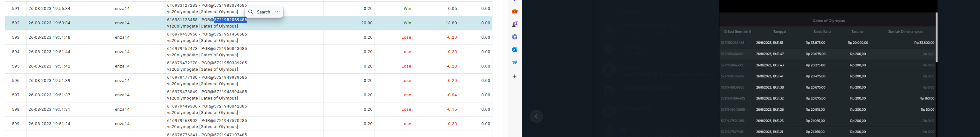Click the -0.15 result in row 598

[452, 109]
